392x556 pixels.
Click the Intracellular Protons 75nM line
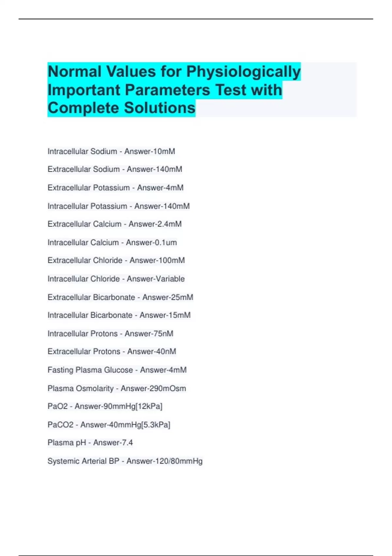point(110,334)
